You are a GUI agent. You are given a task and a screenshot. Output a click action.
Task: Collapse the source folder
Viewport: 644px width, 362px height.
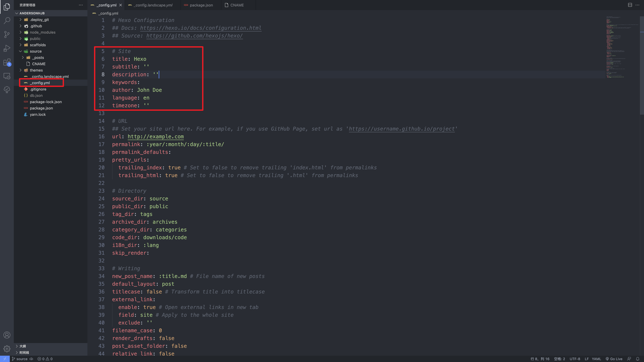[51, 51]
